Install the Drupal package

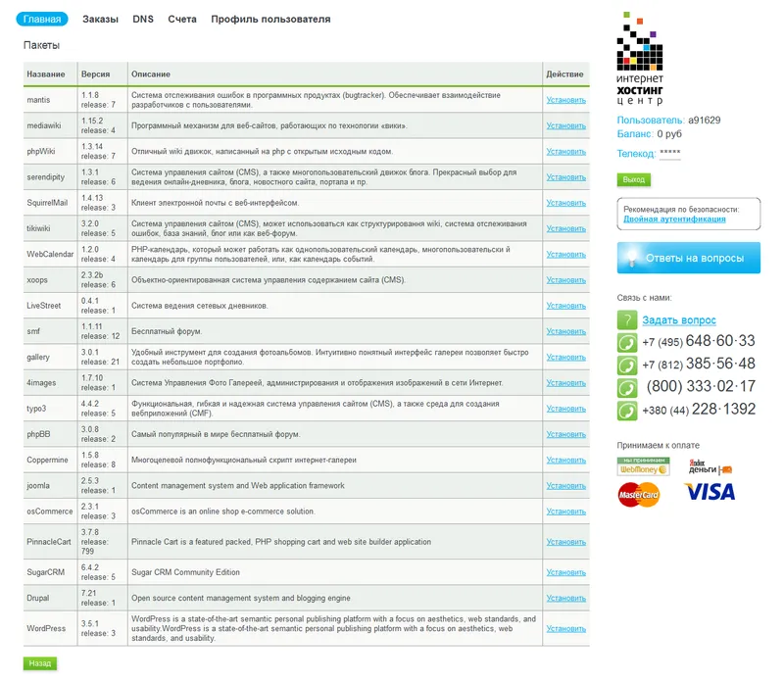click(x=566, y=598)
